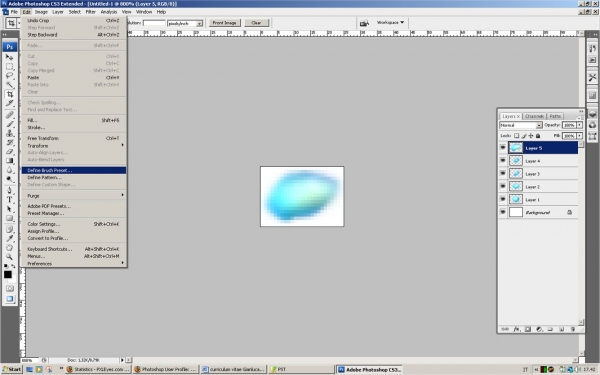Click the Clear button in options bar

click(x=256, y=23)
